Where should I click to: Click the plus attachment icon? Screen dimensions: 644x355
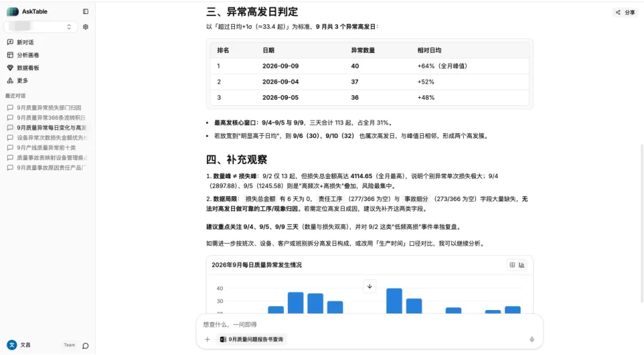tap(208, 340)
